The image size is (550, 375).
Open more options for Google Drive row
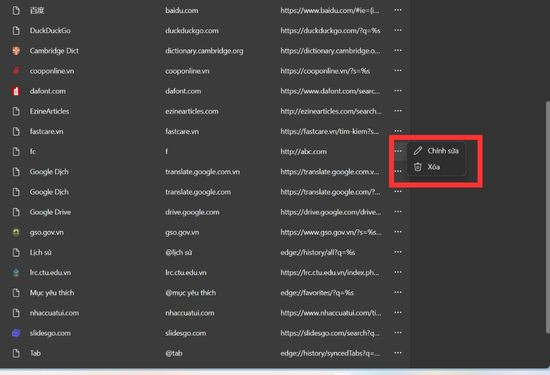point(398,212)
